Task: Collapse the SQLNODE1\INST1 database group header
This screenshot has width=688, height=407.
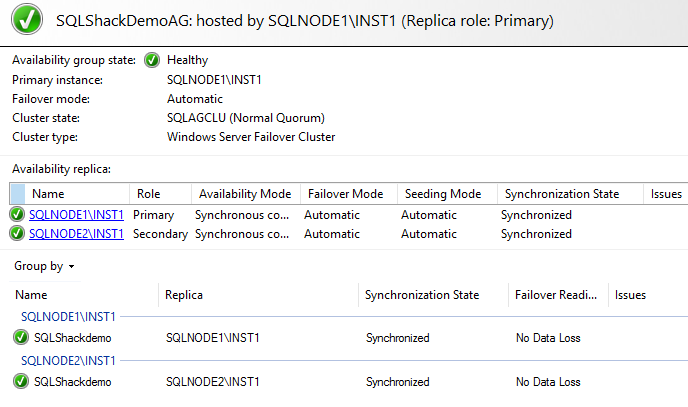Action: click(68, 317)
